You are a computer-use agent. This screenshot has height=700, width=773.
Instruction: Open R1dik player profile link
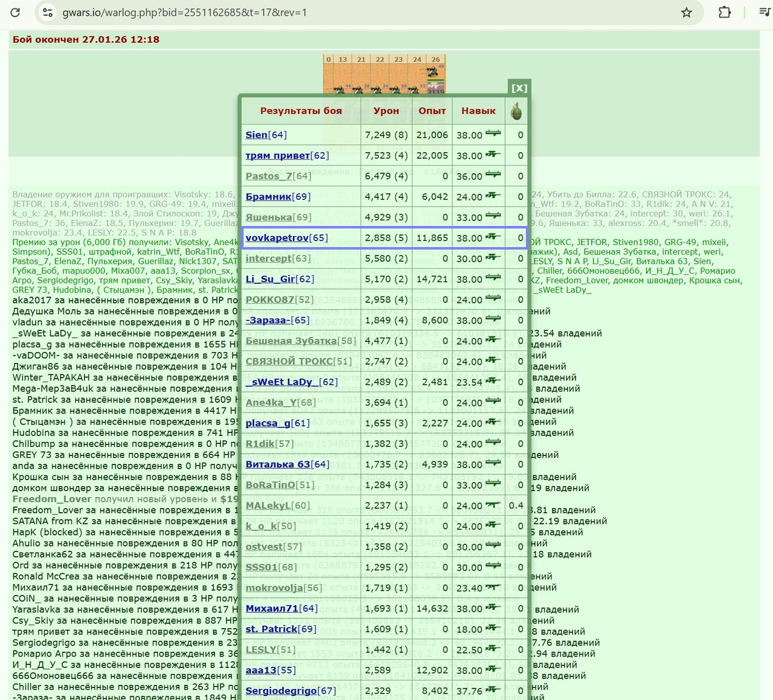(x=260, y=443)
